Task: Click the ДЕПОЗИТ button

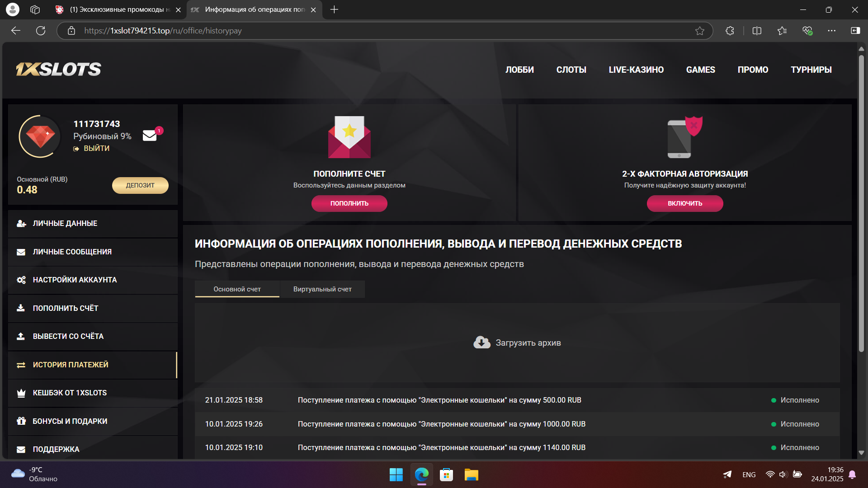Action: [140, 185]
